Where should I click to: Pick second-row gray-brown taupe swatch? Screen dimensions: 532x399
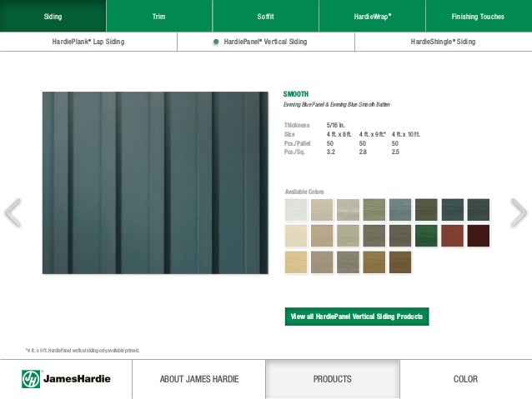374,236
